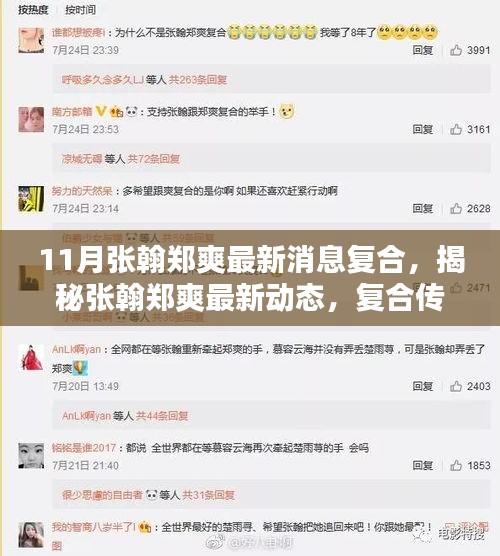Click the headline banner about 张翰郑爽
Image resolution: width=500 pixels, height=556 pixels.
(x=250, y=278)
